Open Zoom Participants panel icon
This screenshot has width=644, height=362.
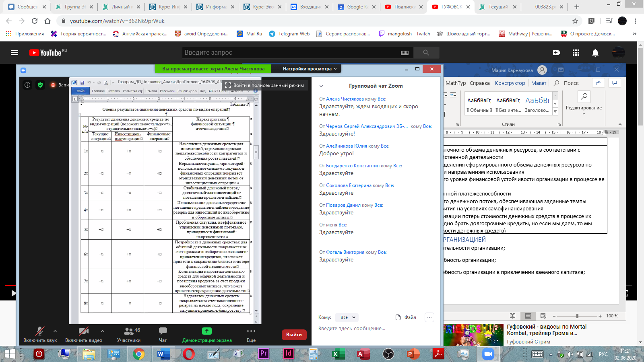coord(129,331)
